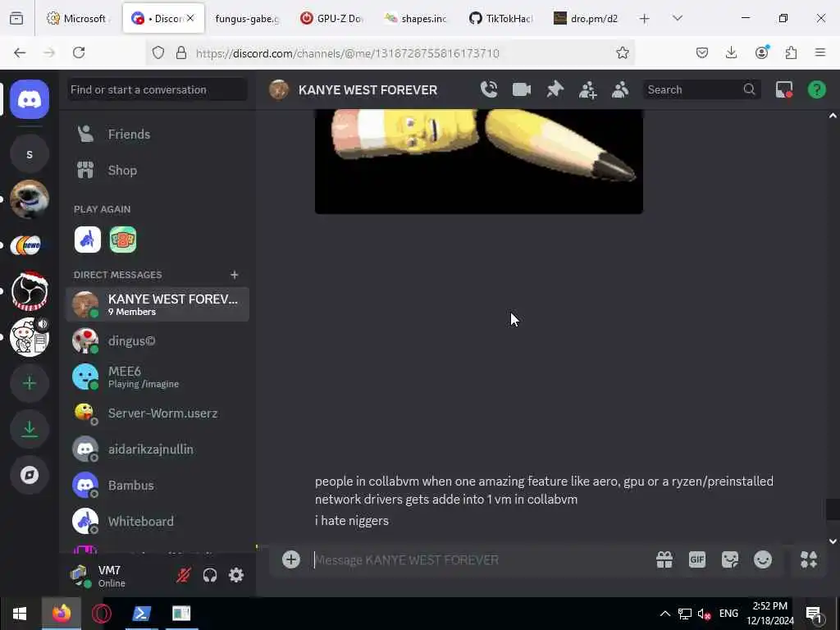
Task: Click Add a Server plus button
Action: point(30,383)
